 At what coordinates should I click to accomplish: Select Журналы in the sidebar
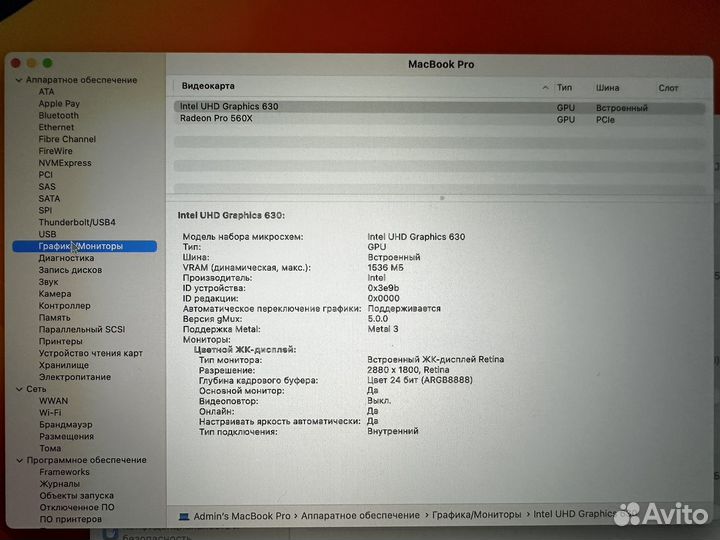(x=59, y=484)
